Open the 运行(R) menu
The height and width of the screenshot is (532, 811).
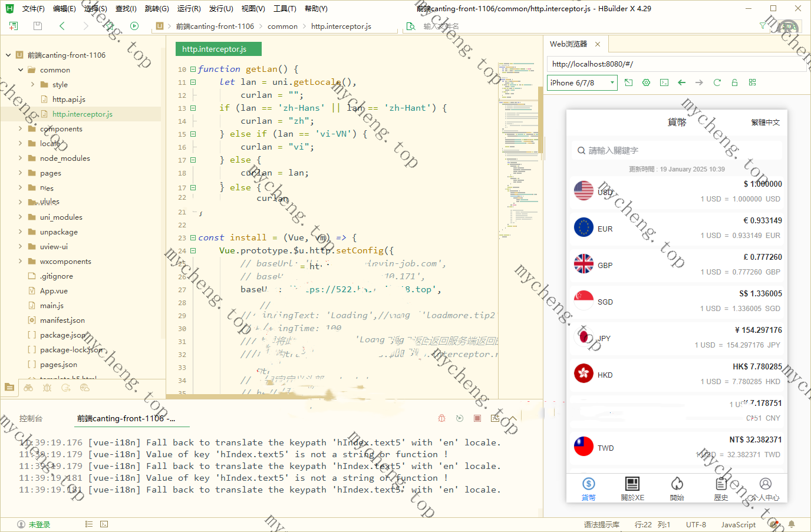tap(189, 9)
